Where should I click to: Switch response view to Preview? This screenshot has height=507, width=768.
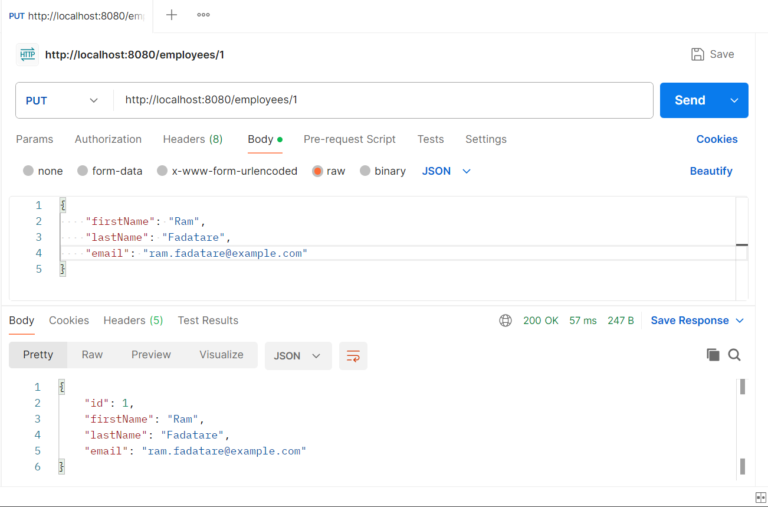point(151,355)
